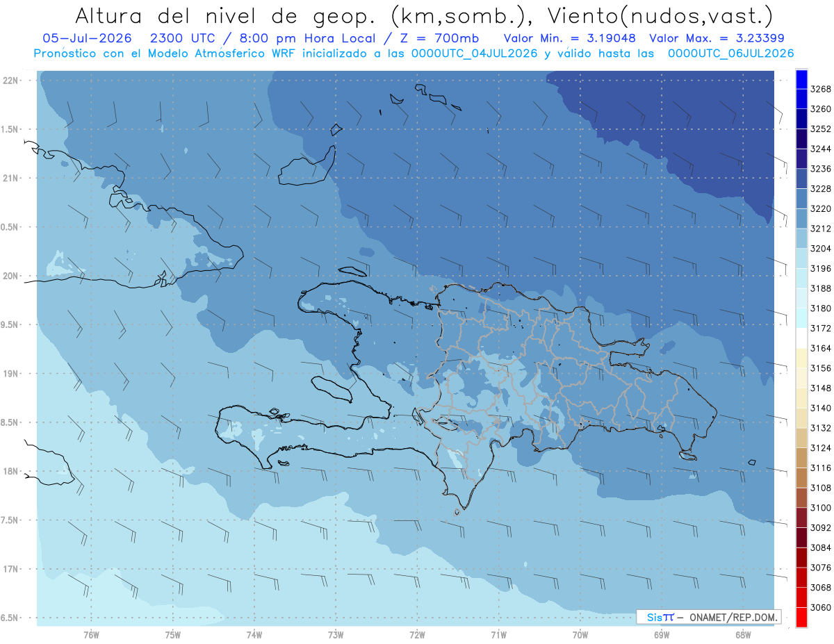Pick legend color band between 3092 and 3084
Viewport: 834px width, 644px height.
pos(801,538)
